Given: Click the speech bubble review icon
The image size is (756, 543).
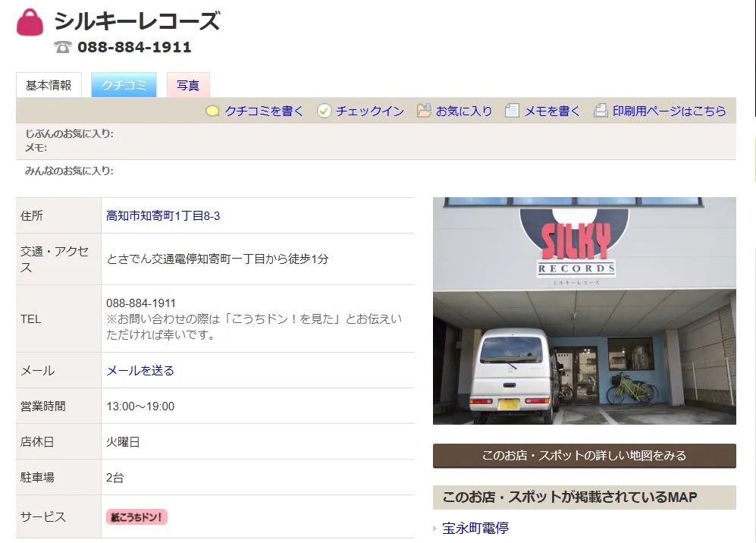Looking at the screenshot, I should tap(213, 111).
